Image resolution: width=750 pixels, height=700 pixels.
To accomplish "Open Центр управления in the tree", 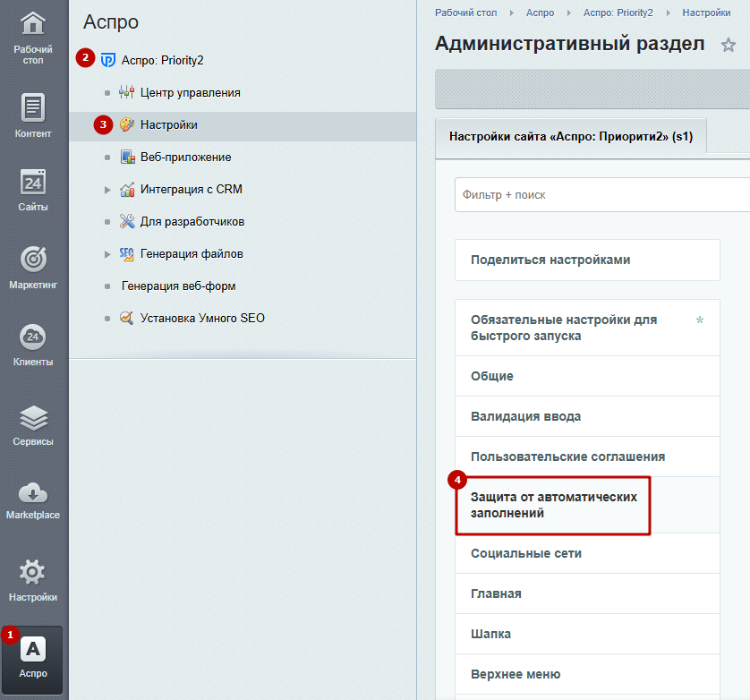I will pyautogui.click(x=190, y=92).
